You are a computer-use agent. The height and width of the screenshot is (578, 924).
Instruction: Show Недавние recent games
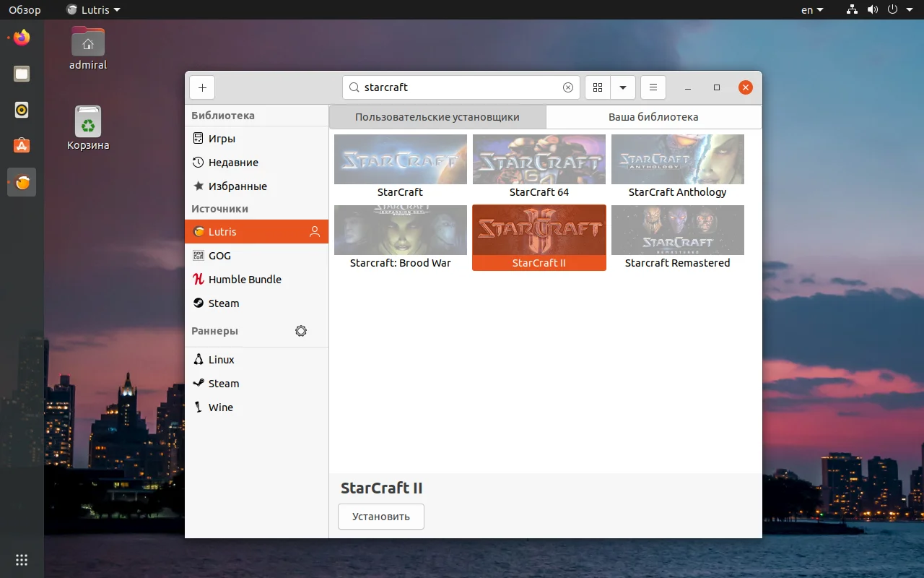(x=257, y=163)
